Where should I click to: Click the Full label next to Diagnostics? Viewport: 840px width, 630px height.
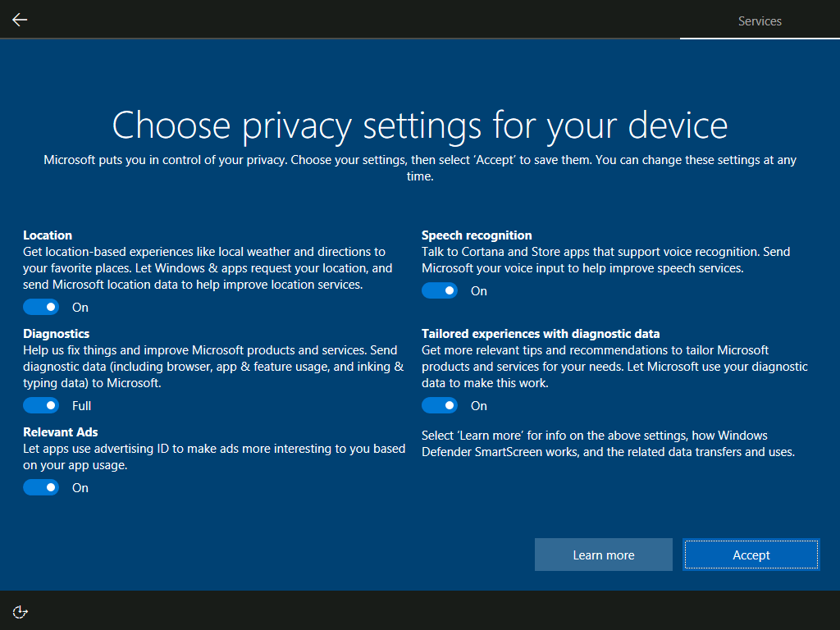(x=82, y=404)
